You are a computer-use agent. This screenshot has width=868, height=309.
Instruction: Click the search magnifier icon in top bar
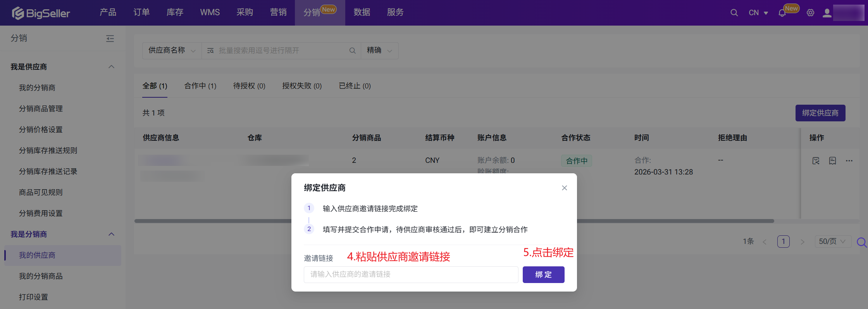[x=734, y=13]
